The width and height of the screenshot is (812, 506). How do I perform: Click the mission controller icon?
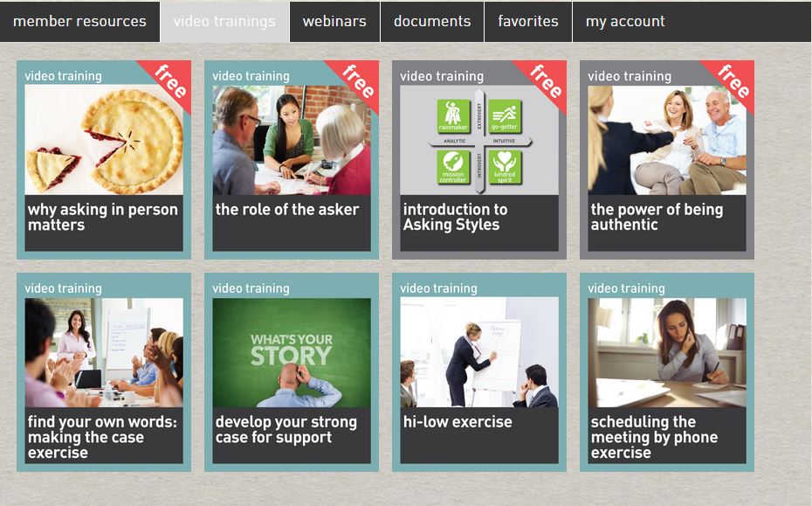[x=453, y=167]
